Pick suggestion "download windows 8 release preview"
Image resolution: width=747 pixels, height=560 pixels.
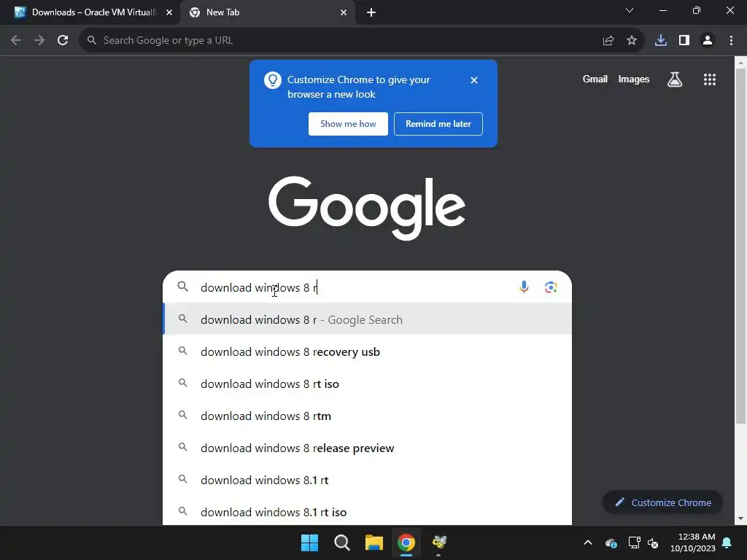[368, 448]
